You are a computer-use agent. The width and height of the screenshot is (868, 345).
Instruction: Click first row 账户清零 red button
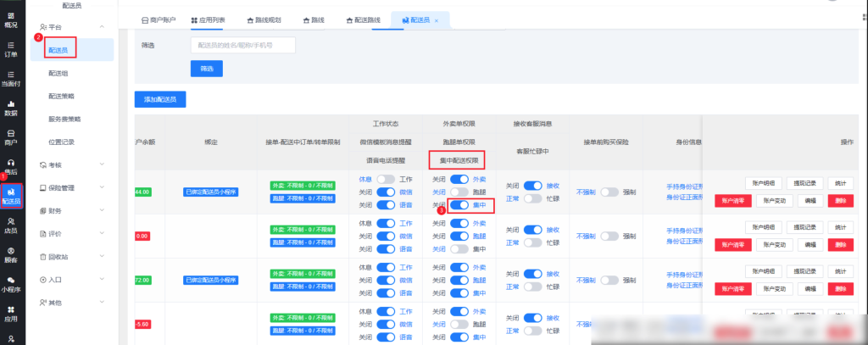tap(733, 200)
